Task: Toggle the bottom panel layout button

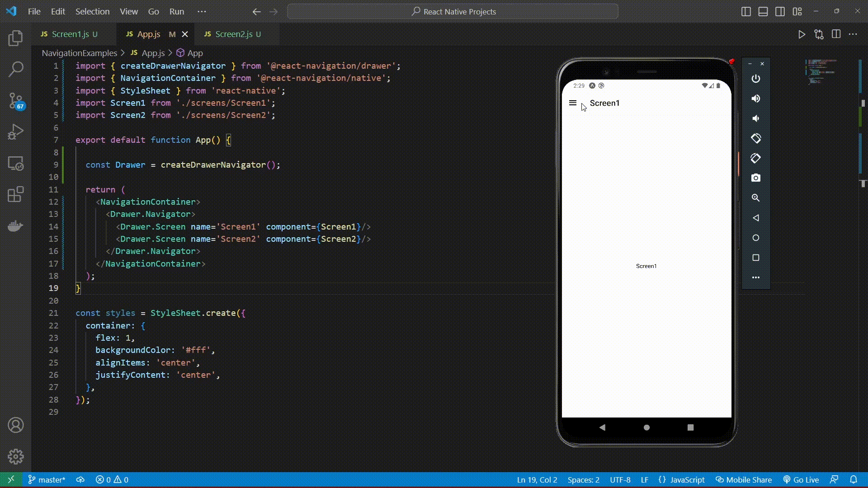Action: pyautogui.click(x=763, y=12)
